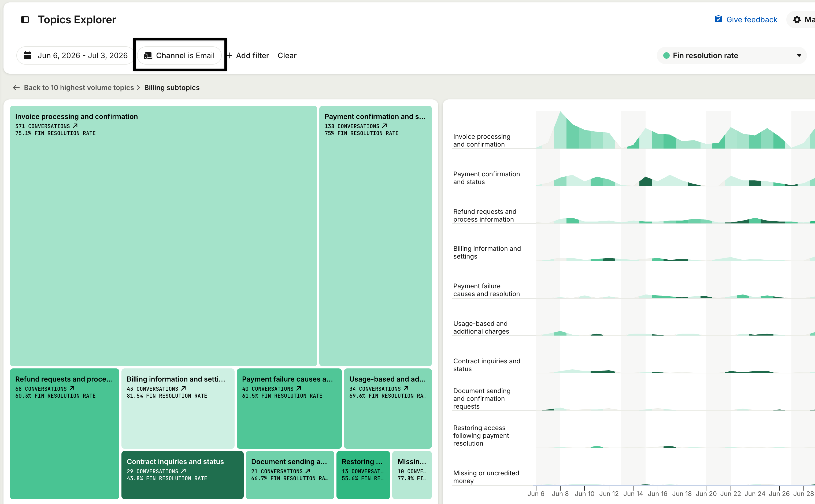Click the channel icon in Email filter
Image resolution: width=815 pixels, height=504 pixels.
148,55
